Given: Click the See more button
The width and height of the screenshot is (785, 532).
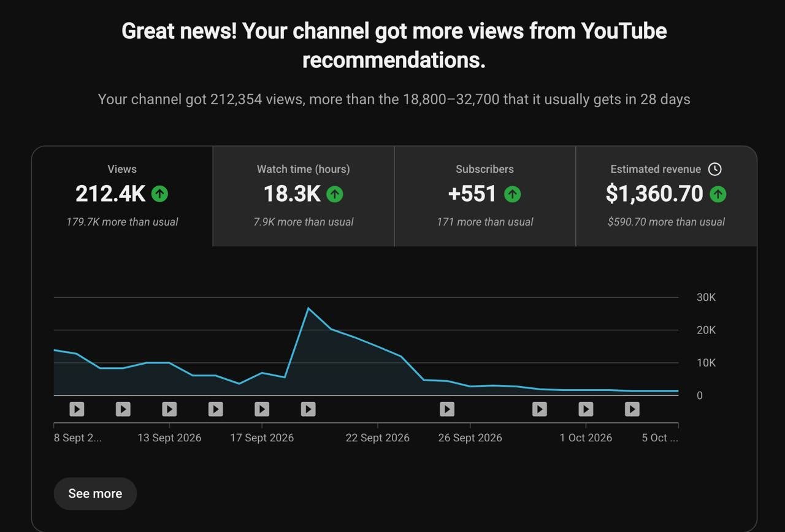Looking at the screenshot, I should point(95,493).
